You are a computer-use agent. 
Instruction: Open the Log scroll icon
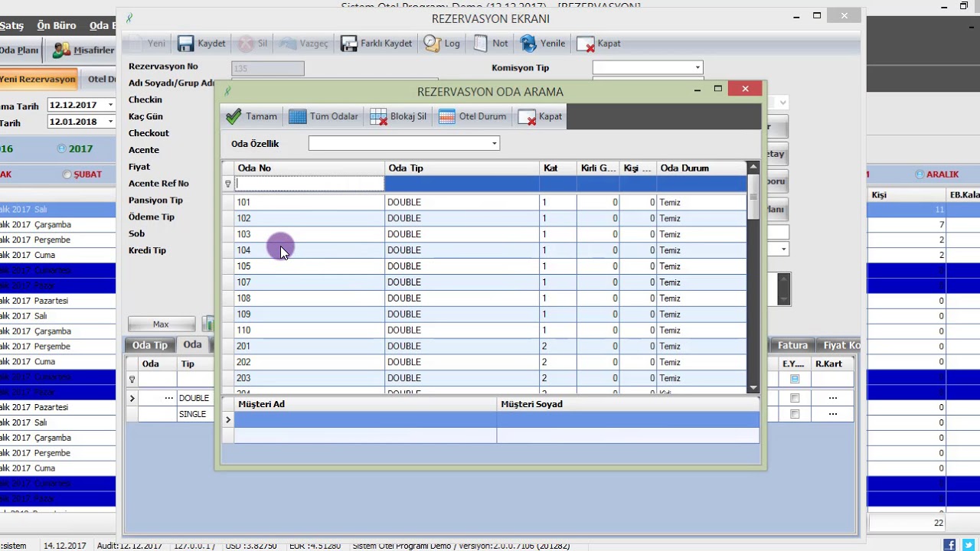pyautogui.click(x=433, y=44)
